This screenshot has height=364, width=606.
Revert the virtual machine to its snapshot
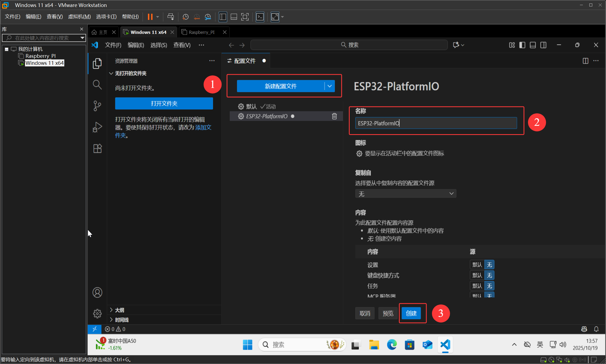197,17
